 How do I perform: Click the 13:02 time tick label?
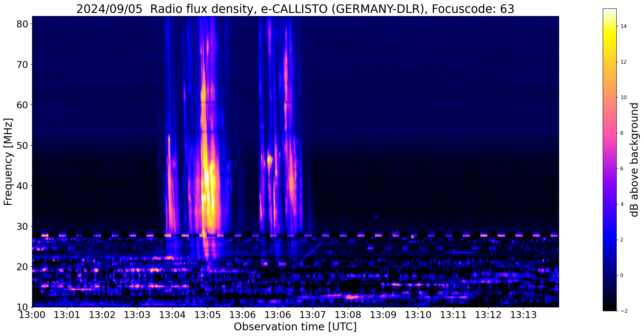click(x=102, y=315)
